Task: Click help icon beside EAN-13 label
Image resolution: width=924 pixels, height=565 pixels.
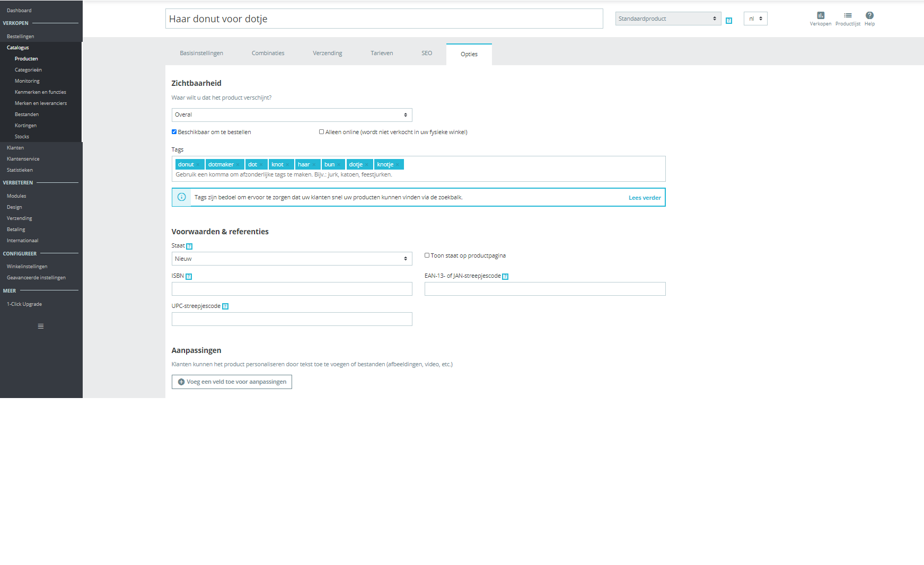Action: [x=505, y=277]
